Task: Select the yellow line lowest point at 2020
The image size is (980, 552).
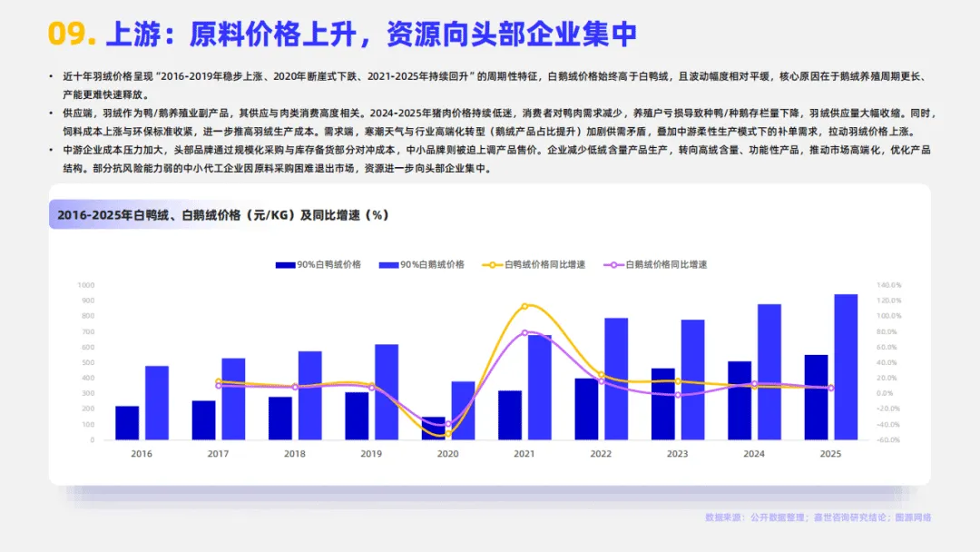Action: pos(448,433)
